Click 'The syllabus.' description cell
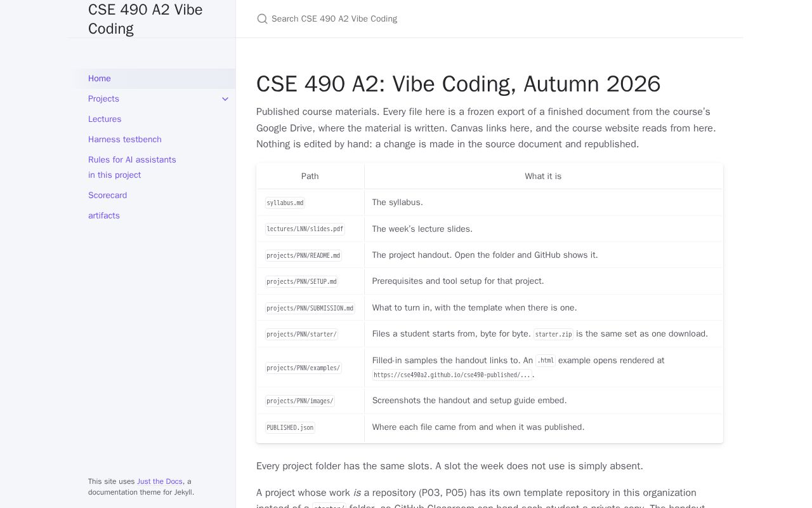The height and width of the screenshot is (508, 812). point(544,203)
